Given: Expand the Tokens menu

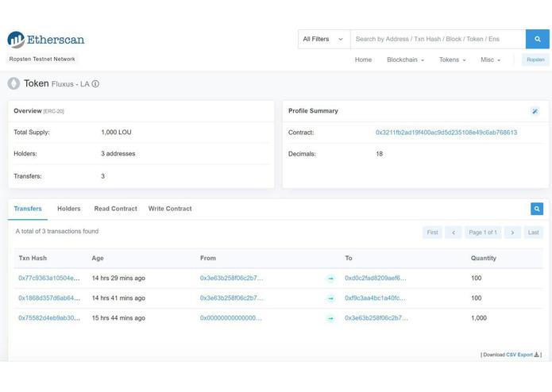Looking at the screenshot, I should point(453,60).
